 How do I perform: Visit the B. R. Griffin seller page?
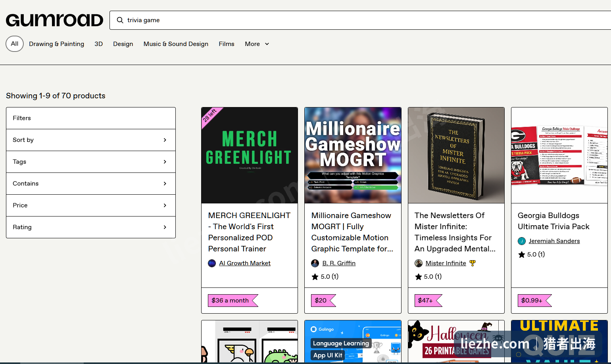coord(339,263)
